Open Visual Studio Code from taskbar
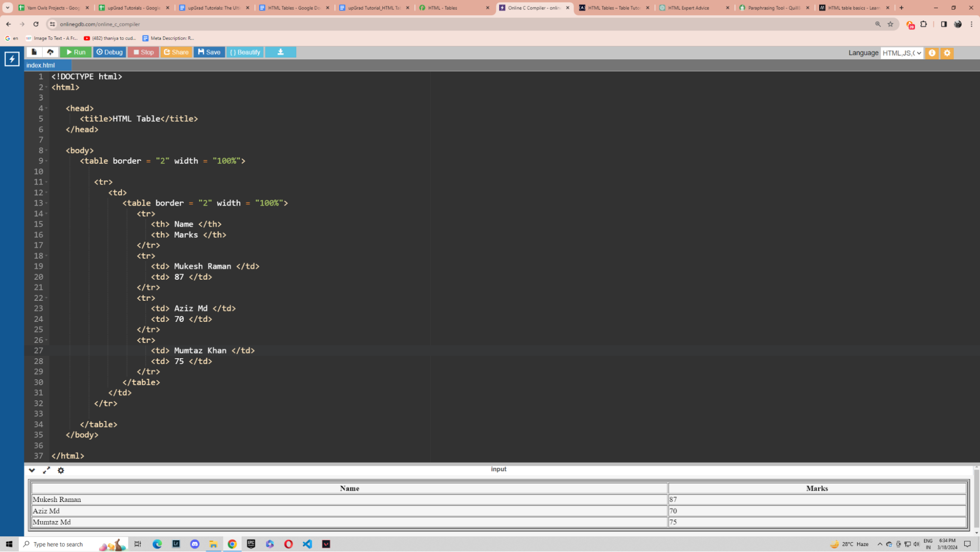The image size is (980, 552). tap(307, 544)
